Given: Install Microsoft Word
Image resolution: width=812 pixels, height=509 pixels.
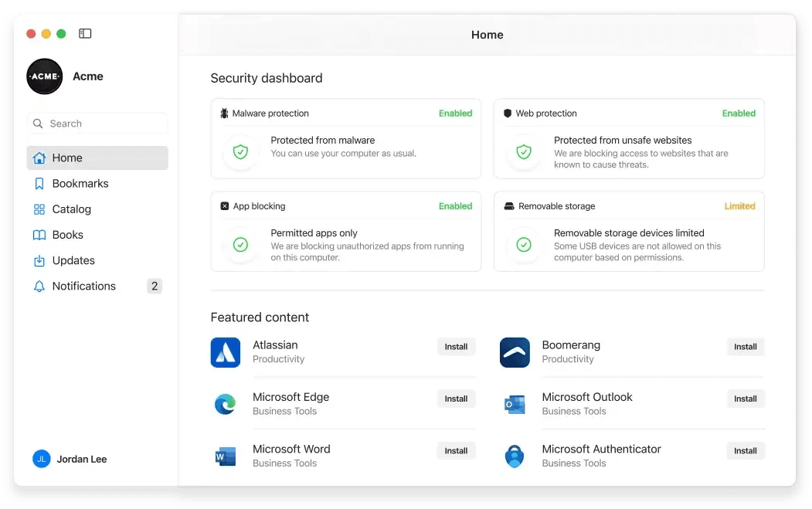Looking at the screenshot, I should (x=456, y=451).
